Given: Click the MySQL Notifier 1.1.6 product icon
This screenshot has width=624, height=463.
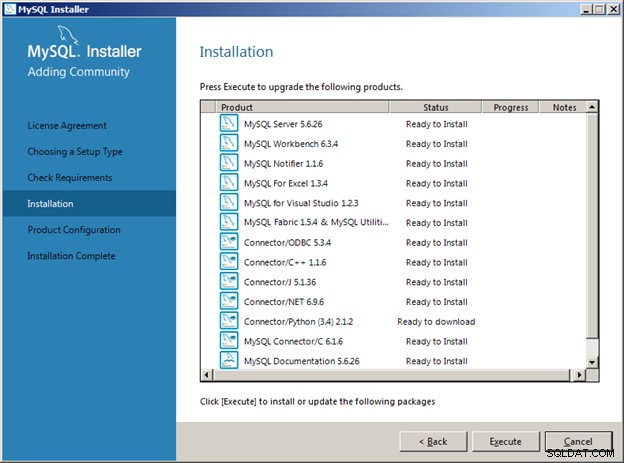Looking at the screenshot, I should click(x=229, y=162).
